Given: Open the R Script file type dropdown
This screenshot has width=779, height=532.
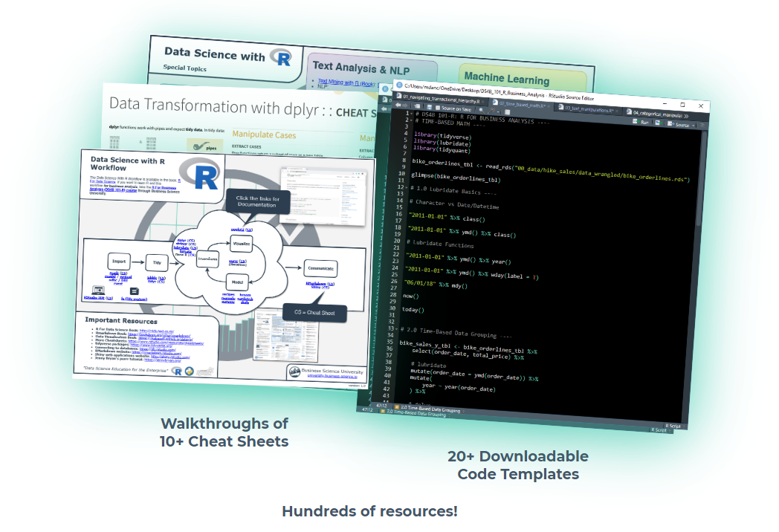Looking at the screenshot, I should (x=673, y=426).
